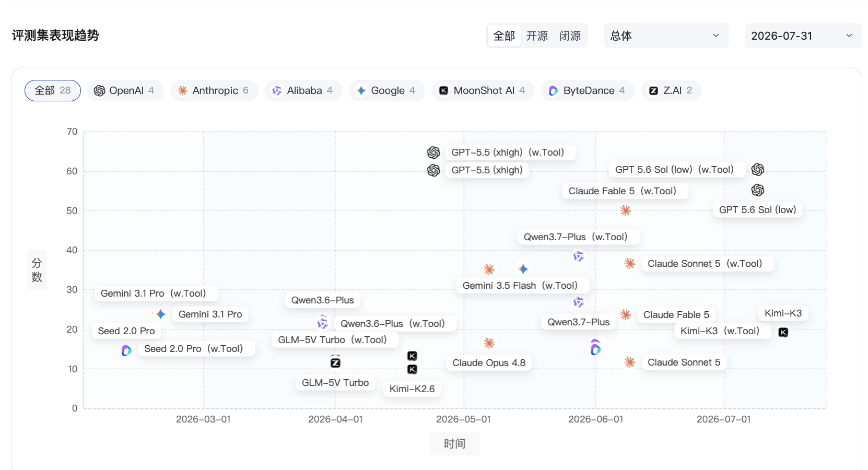Filter chart by OpenAI vendor chip
The width and height of the screenshot is (868, 470).
tap(125, 90)
